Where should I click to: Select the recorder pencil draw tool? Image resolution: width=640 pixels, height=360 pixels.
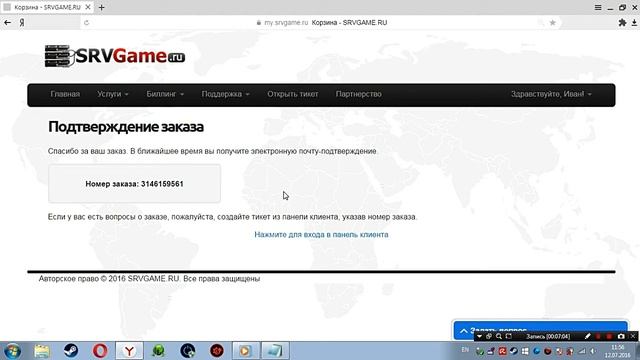[587, 336]
